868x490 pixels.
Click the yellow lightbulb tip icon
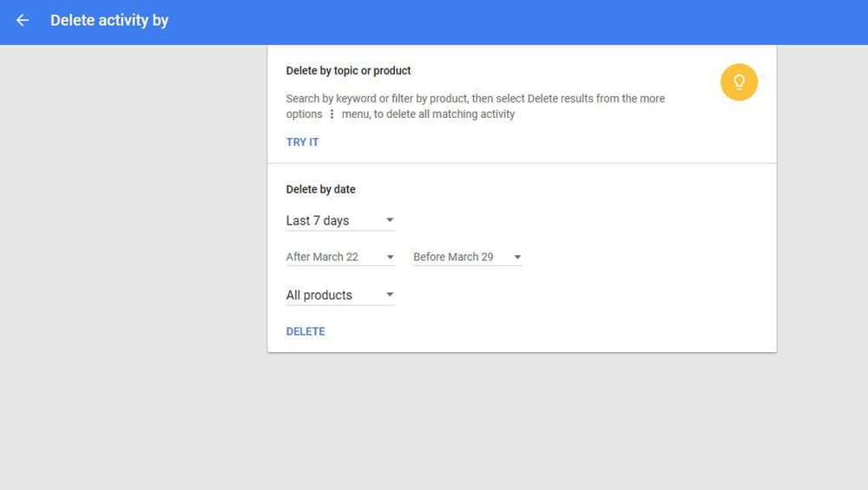[x=739, y=82]
